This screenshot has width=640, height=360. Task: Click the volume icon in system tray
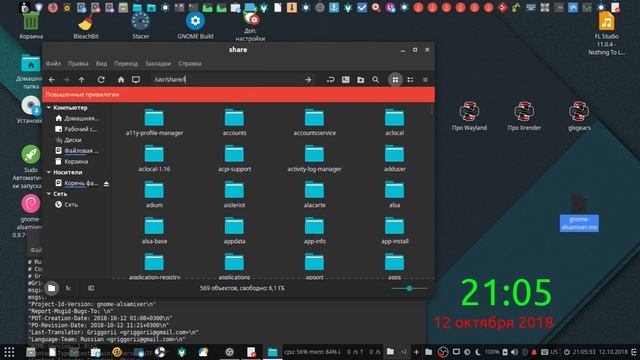514,352
